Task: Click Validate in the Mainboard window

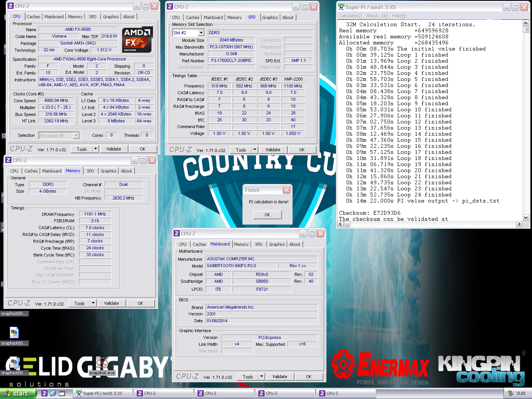Action: click(x=280, y=377)
